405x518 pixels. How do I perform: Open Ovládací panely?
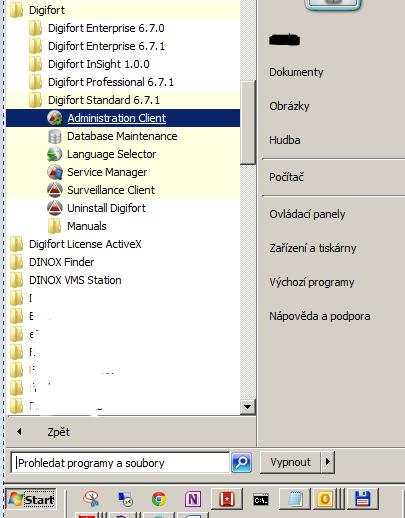pyautogui.click(x=307, y=214)
